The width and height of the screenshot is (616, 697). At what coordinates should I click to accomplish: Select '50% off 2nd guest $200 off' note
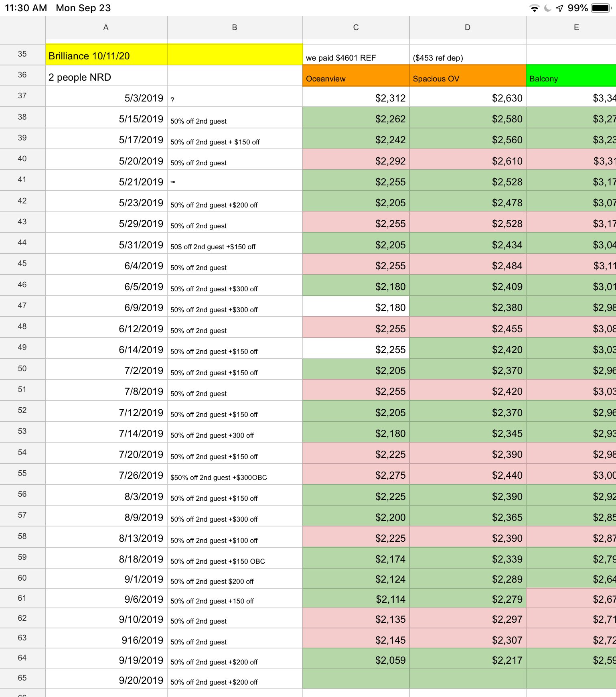(x=235, y=578)
